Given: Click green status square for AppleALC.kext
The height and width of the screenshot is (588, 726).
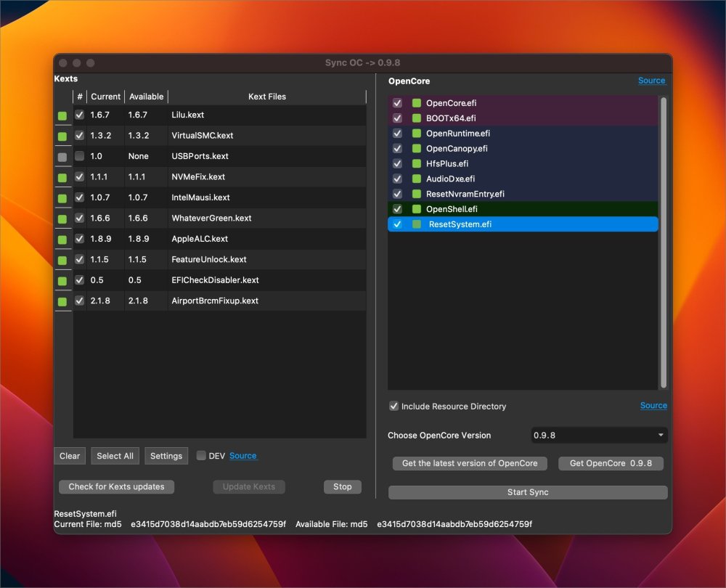Looking at the screenshot, I should pos(62,240).
